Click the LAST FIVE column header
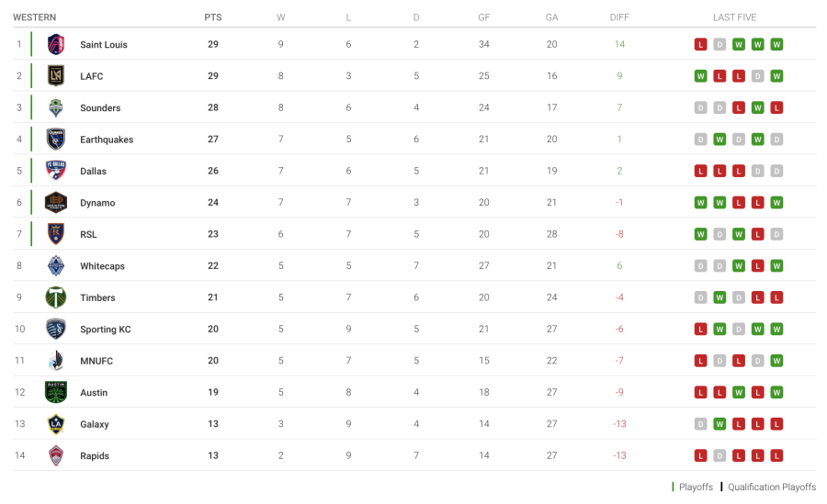The image size is (827, 504). click(x=734, y=17)
